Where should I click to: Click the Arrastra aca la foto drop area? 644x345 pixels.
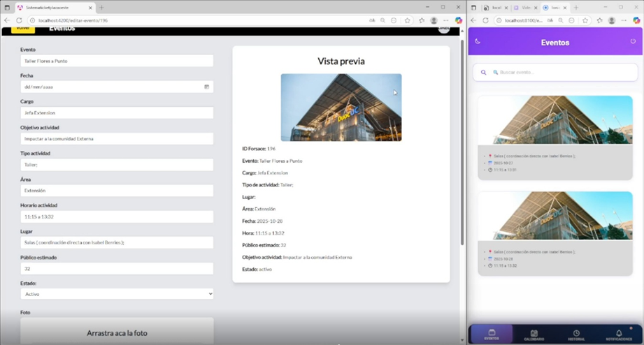[117, 332]
